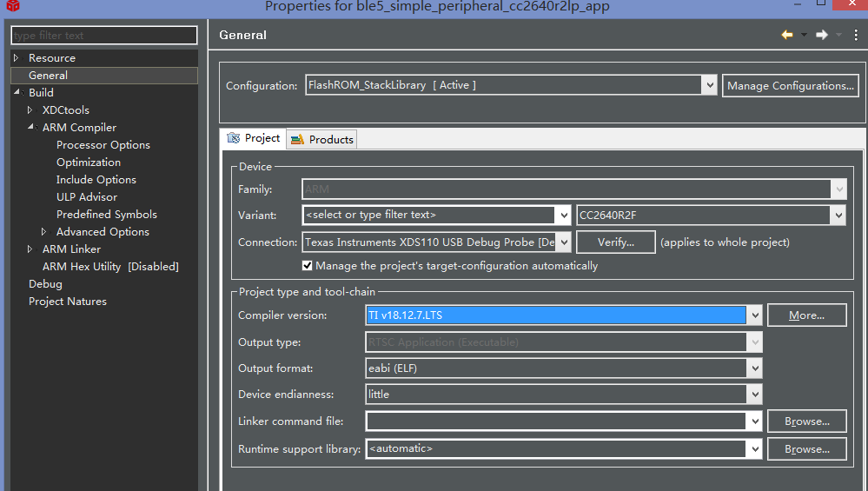The width and height of the screenshot is (868, 491).
Task: Select Resource in the properties tree
Action: point(52,57)
